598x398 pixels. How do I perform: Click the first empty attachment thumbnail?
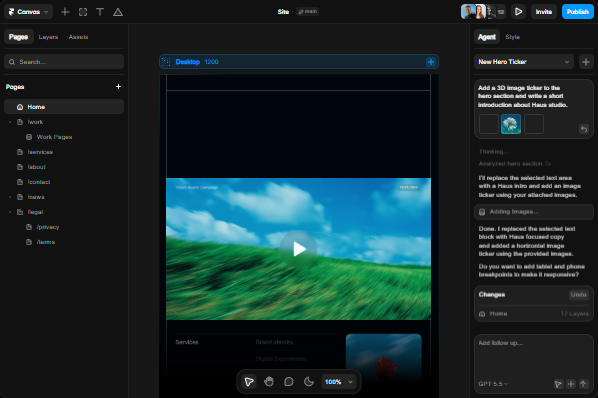point(488,124)
